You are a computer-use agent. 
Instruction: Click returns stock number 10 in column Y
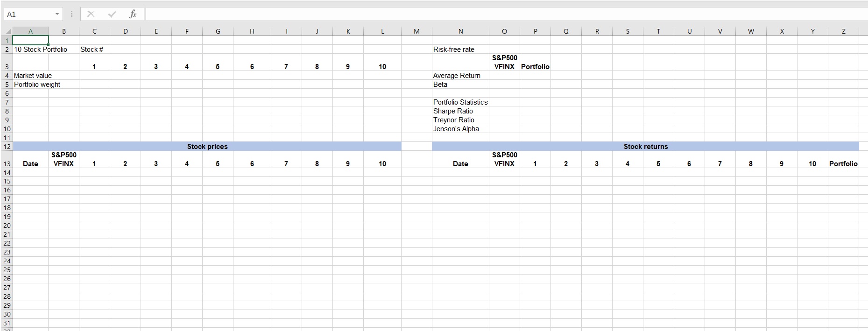[812, 159]
